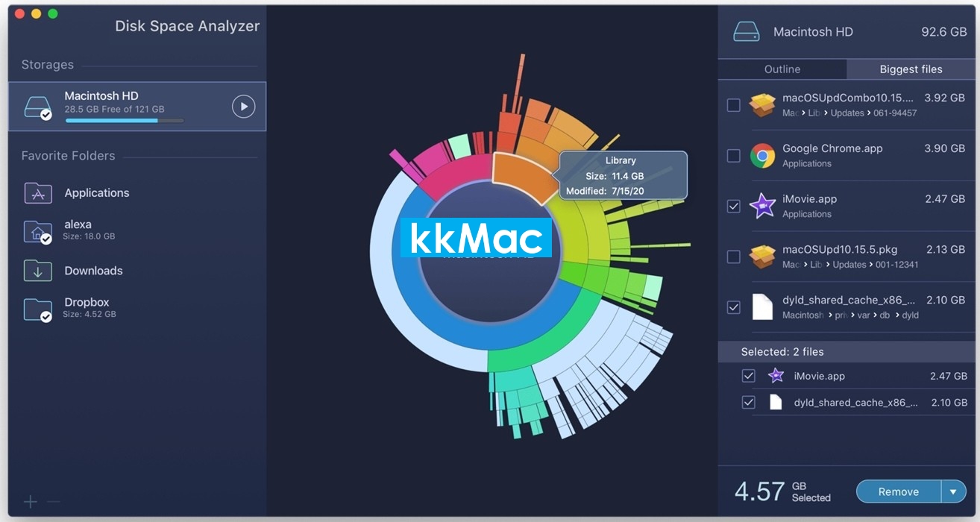Click the iMovie star icon in list
The image size is (980, 522).
click(x=762, y=205)
